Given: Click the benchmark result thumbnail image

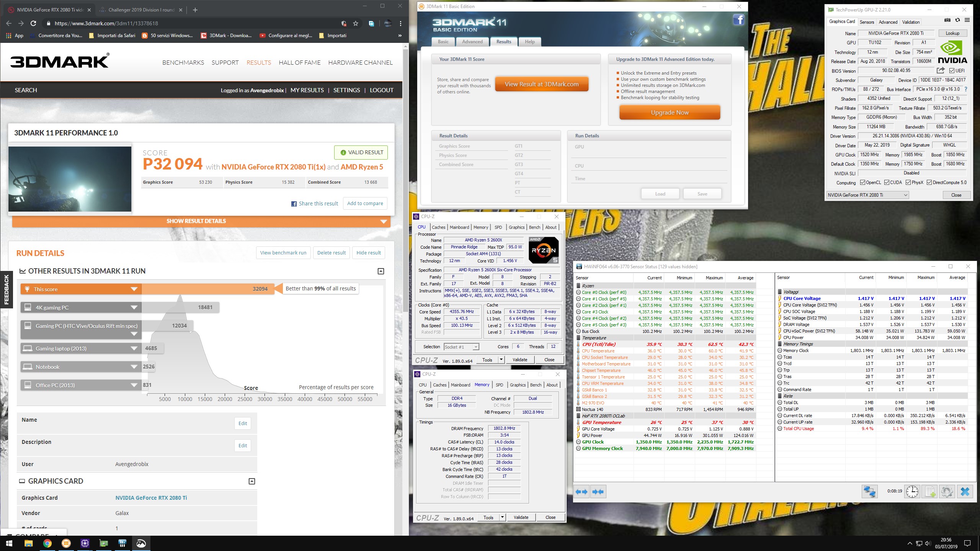Looking at the screenshot, I should 70,179.
